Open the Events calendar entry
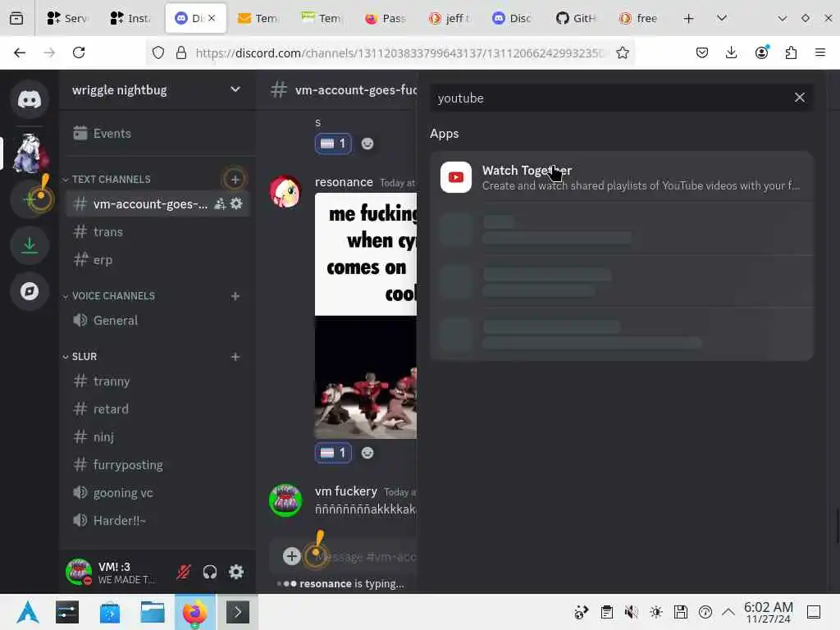The width and height of the screenshot is (840, 630). coord(157,134)
